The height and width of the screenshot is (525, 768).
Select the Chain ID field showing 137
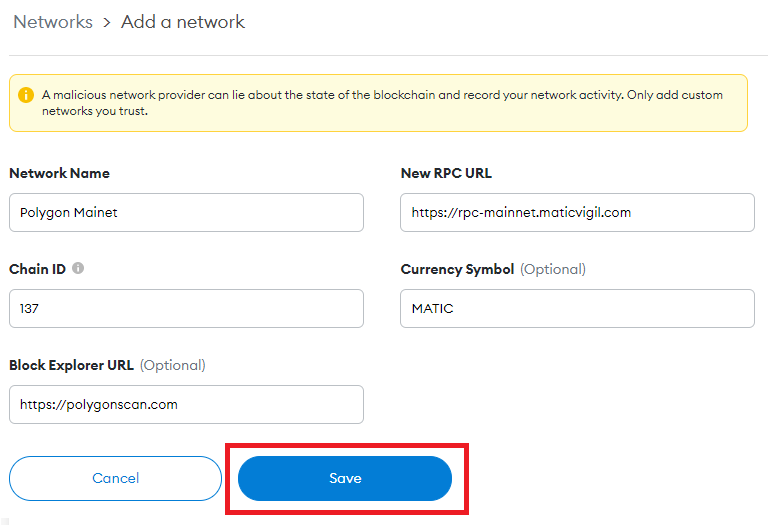(x=186, y=309)
